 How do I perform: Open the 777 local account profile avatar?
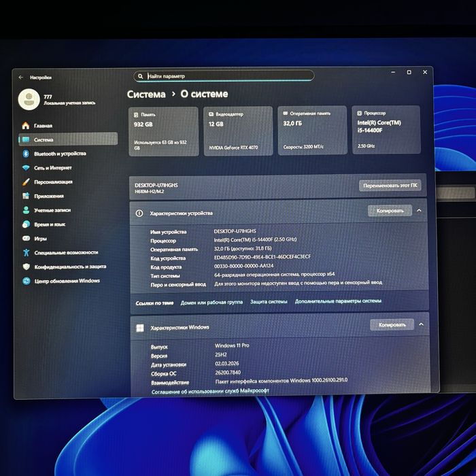tap(29, 99)
